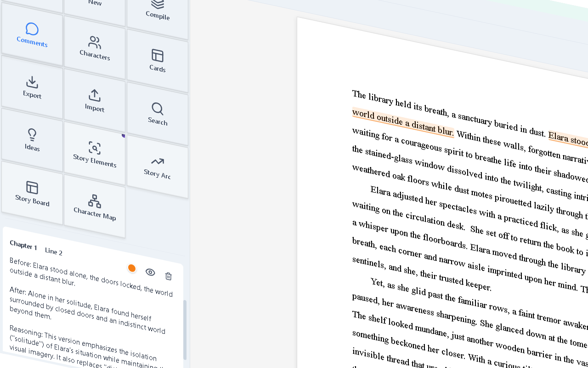The height and width of the screenshot is (368, 588).
Task: Click the Chapter 1 comment label
Action: point(23,245)
